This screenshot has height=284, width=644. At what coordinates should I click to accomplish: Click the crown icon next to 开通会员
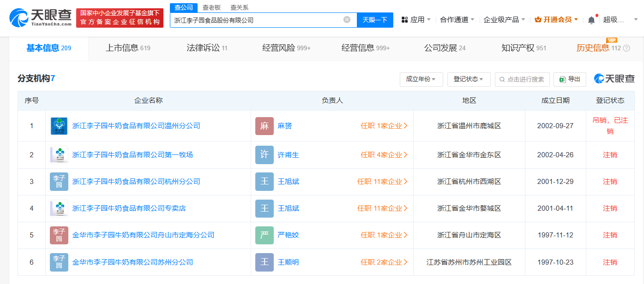[x=538, y=20]
